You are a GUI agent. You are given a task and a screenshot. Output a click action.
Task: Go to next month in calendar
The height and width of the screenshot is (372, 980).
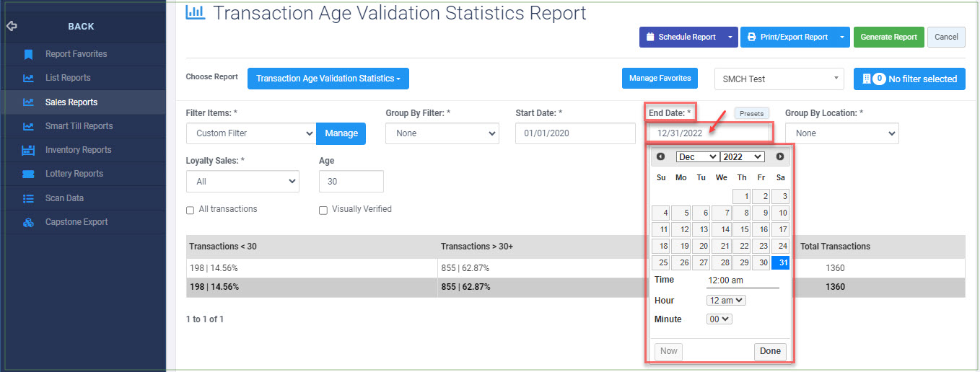(779, 156)
